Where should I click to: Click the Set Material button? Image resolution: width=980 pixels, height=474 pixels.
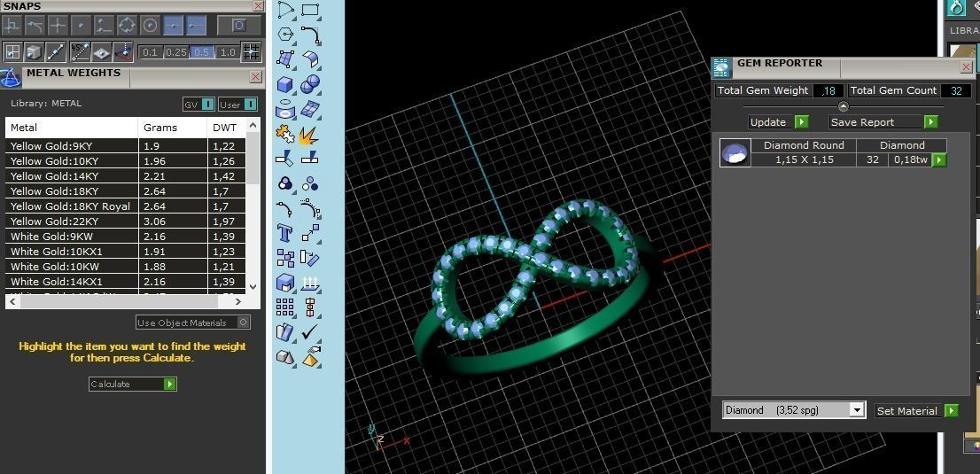tap(916, 411)
